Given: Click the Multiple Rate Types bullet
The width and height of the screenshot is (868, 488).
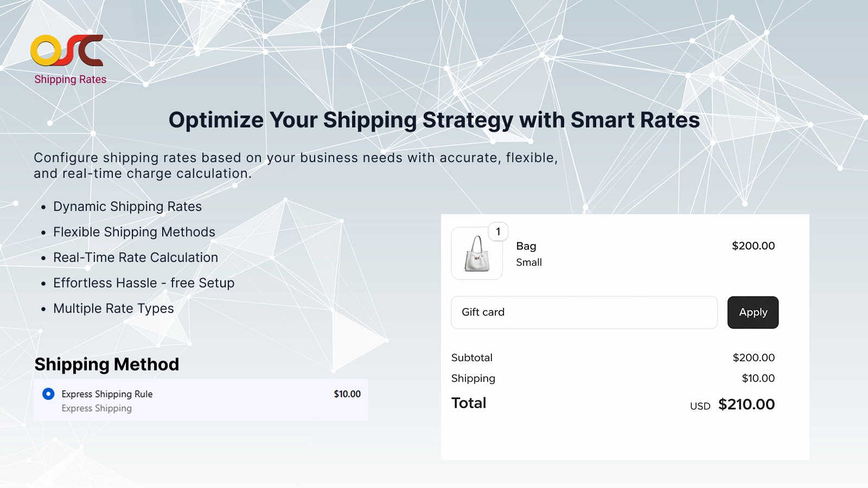Looking at the screenshot, I should pyautogui.click(x=113, y=309).
